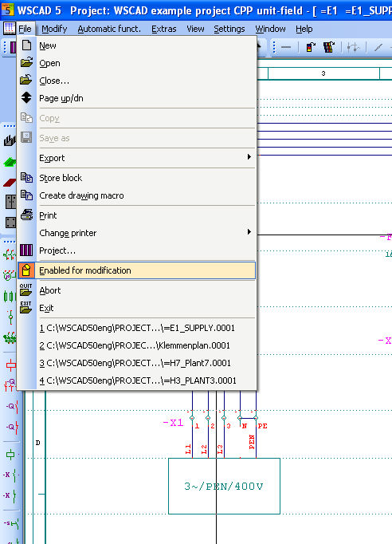Click the 3~/PEN/400V supply box text
392x544 pixels.
224,487
